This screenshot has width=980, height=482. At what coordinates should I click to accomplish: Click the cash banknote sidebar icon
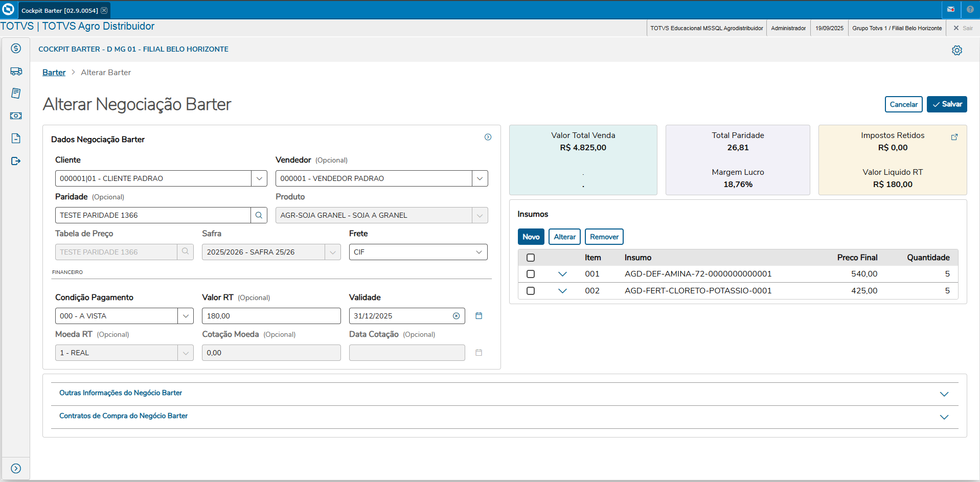pos(16,116)
